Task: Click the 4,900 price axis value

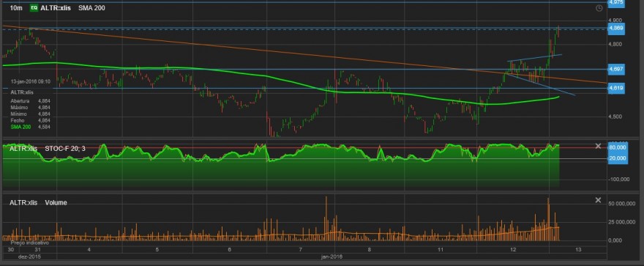Action: 615,20
